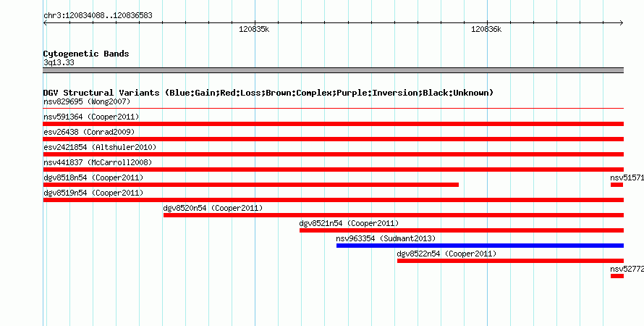Select the blue nsv963354 gain bar

(480, 246)
